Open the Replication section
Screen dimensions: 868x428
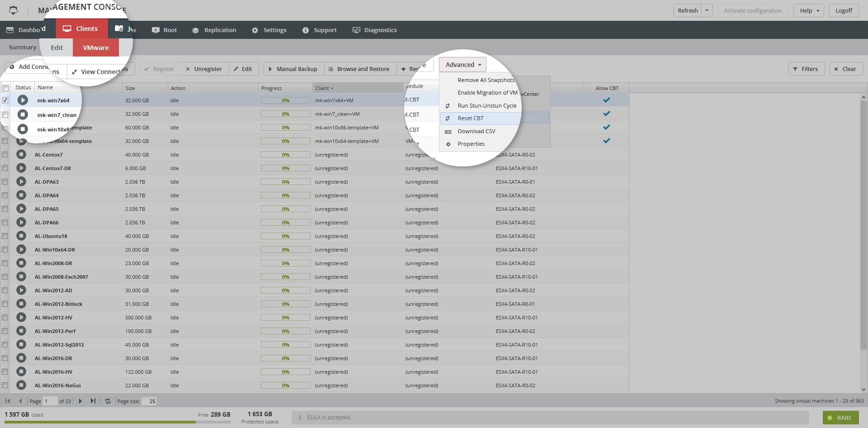tap(214, 30)
